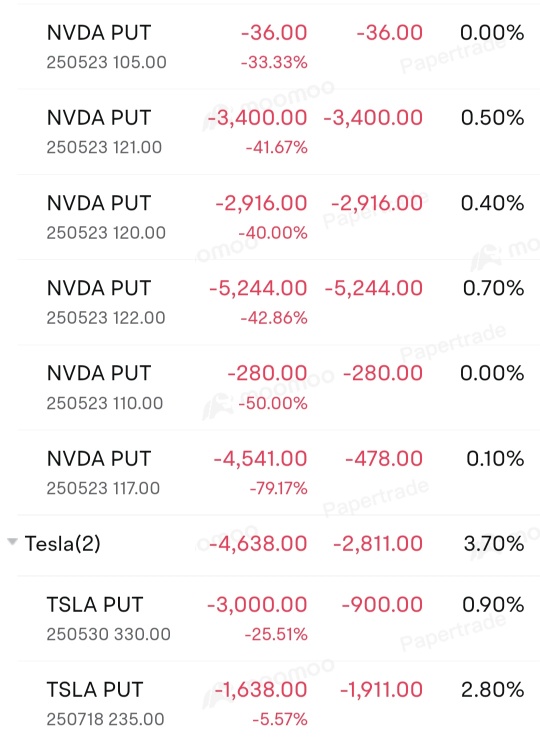Tap the -79.17% loss percentage
This screenshot has height=742, width=540.
click(x=279, y=488)
